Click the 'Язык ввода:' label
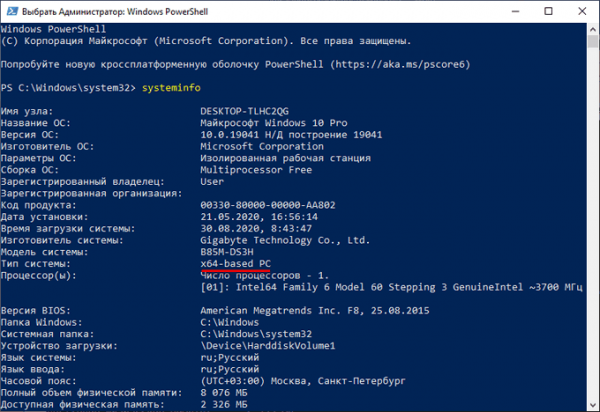Image resolution: width=600 pixels, height=412 pixels. click(33, 369)
